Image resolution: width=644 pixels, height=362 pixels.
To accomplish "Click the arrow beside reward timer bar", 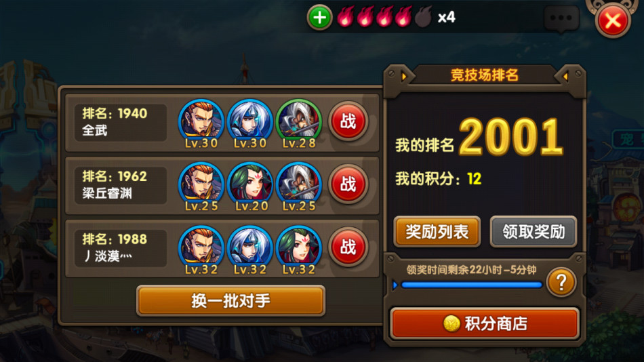I will click(x=395, y=285).
